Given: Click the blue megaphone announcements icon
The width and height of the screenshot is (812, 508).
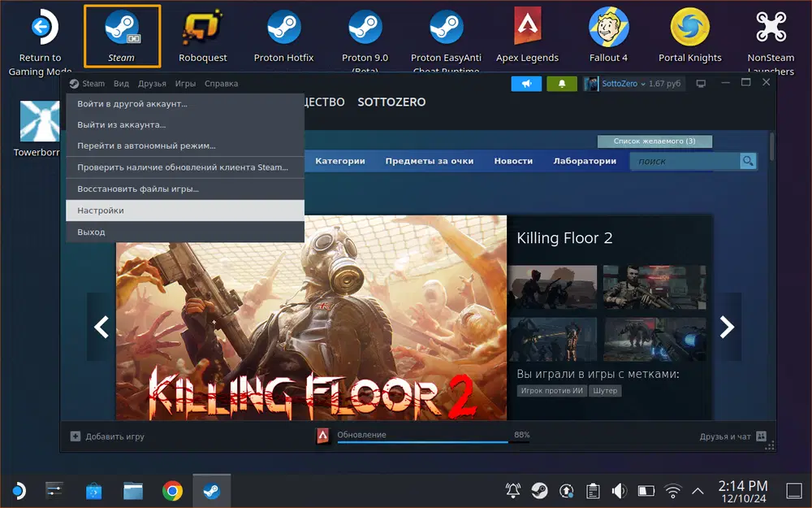Looking at the screenshot, I should tap(526, 84).
